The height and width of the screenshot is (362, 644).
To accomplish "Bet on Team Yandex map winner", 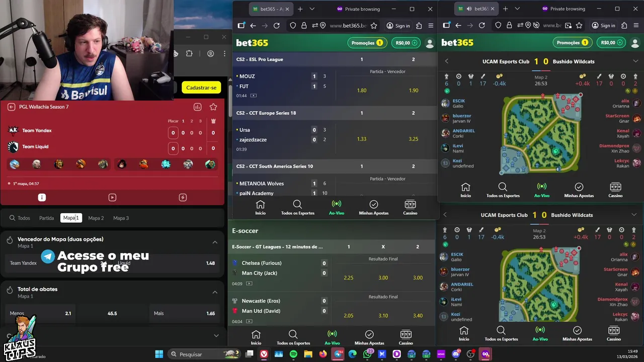I will click(x=58, y=263).
